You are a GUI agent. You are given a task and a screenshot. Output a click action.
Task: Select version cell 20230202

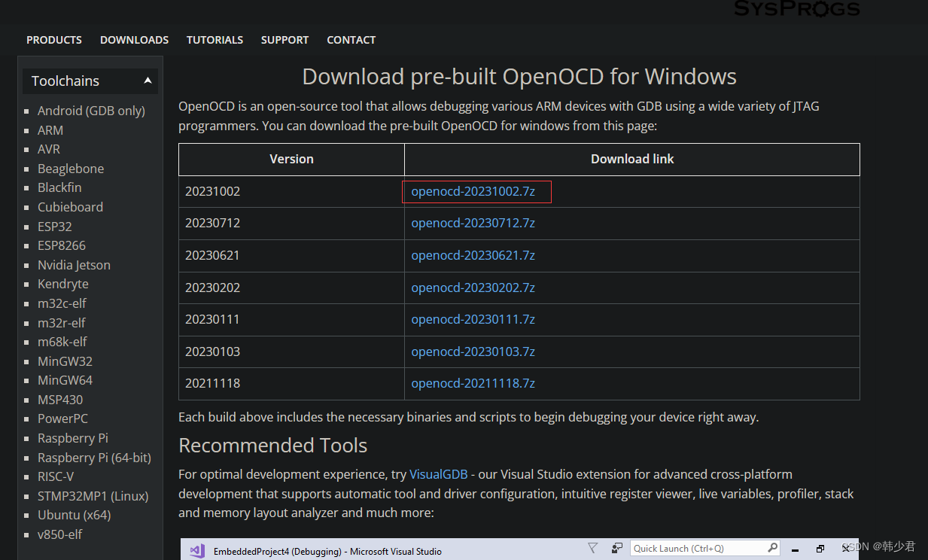click(291, 288)
